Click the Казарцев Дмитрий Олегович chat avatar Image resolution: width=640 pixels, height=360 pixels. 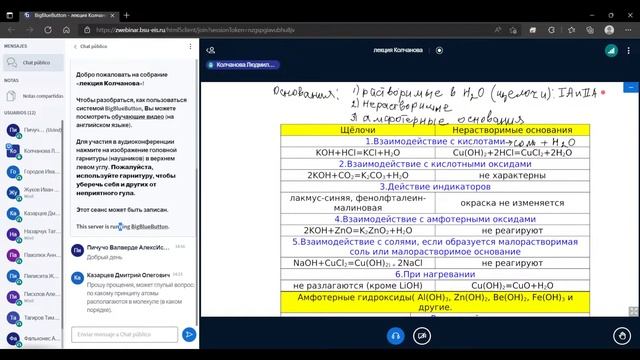tap(78, 278)
